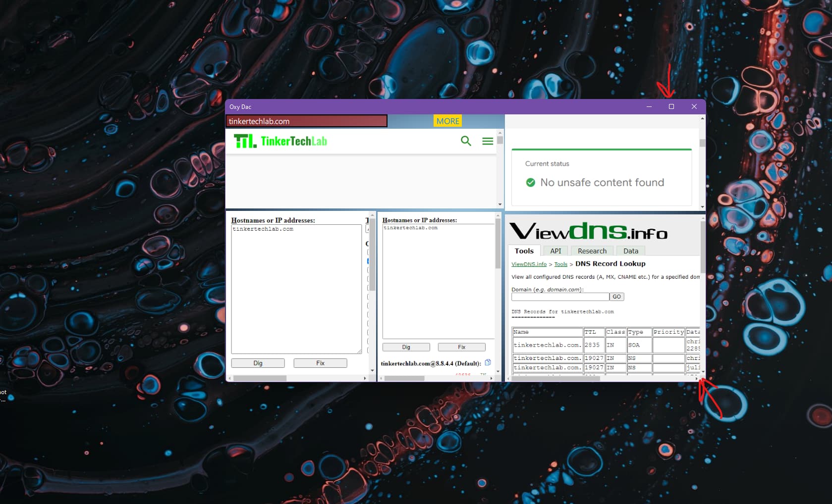Toggle the blue checked option in left panel
The width and height of the screenshot is (832, 504).
pyautogui.click(x=368, y=261)
